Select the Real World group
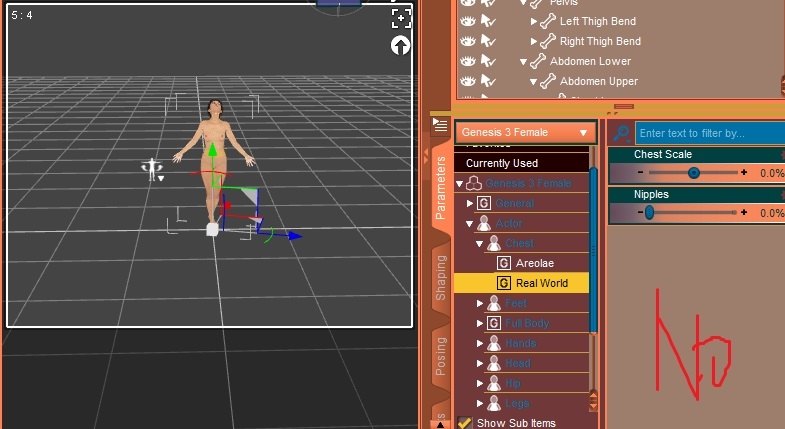 click(x=522, y=283)
